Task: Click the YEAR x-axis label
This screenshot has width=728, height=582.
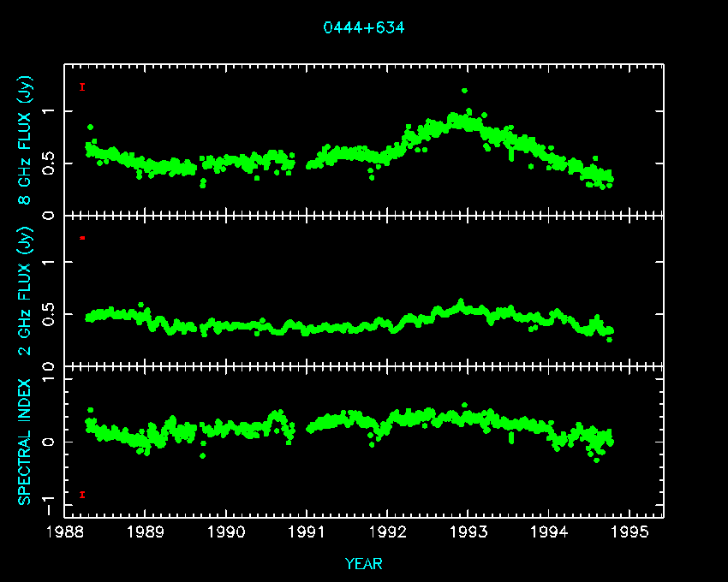Action: (363, 563)
